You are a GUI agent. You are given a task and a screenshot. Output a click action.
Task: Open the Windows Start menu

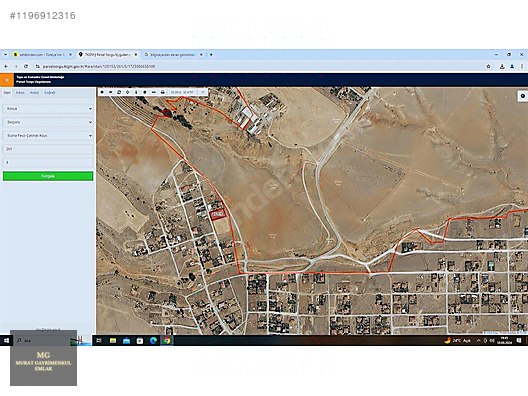tap(6, 340)
